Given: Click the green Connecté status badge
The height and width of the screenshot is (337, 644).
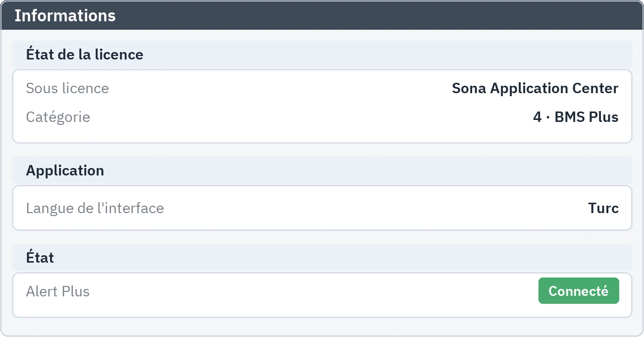Looking at the screenshot, I should pyautogui.click(x=579, y=291).
